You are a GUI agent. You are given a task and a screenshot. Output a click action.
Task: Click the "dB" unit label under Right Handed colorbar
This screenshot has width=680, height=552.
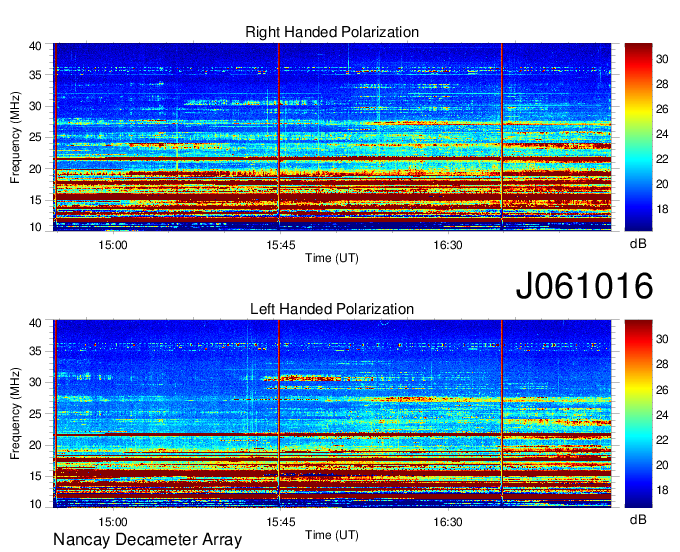pos(638,244)
